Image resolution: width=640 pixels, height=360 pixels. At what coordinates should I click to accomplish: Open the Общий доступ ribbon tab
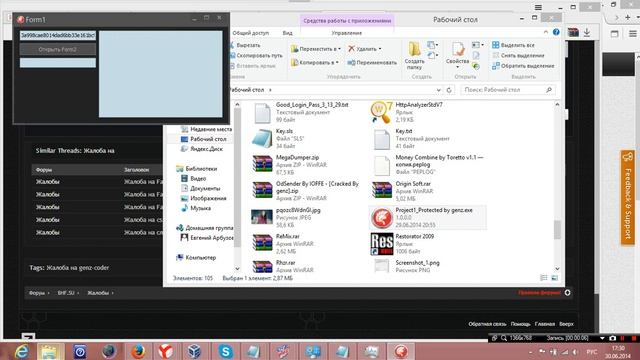tap(250, 33)
